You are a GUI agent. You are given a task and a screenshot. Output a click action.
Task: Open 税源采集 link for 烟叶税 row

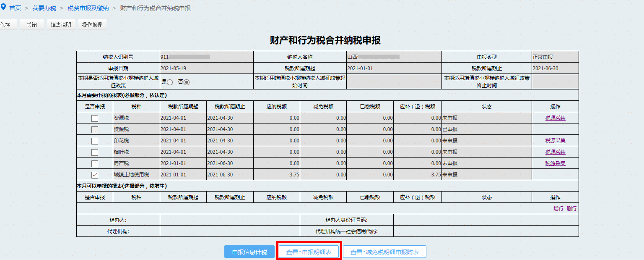pos(555,152)
